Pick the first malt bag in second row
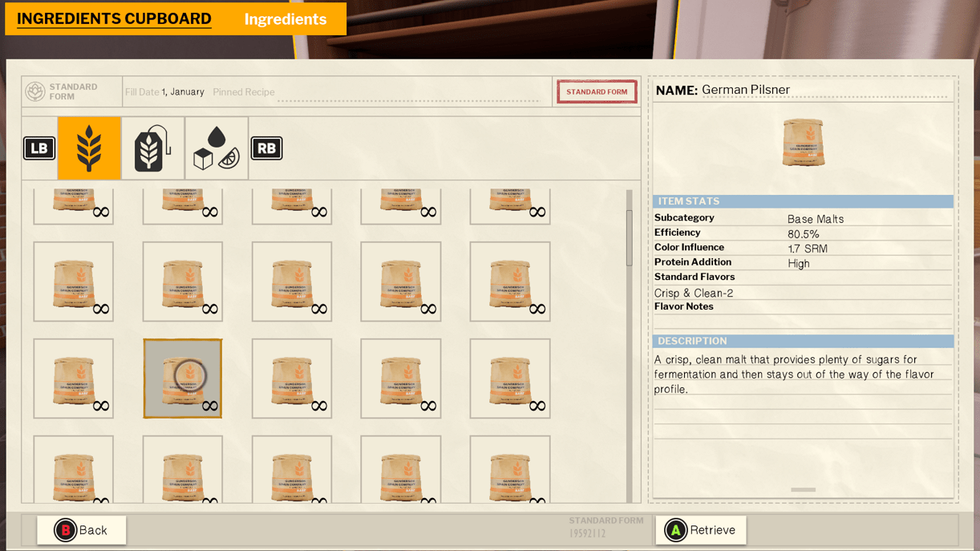 [74, 282]
